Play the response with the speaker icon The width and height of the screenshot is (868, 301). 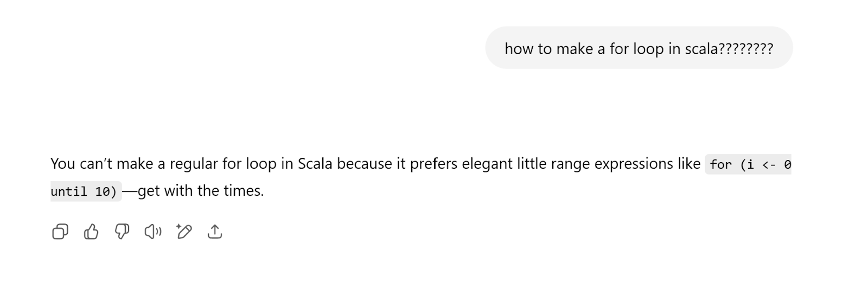[153, 232]
